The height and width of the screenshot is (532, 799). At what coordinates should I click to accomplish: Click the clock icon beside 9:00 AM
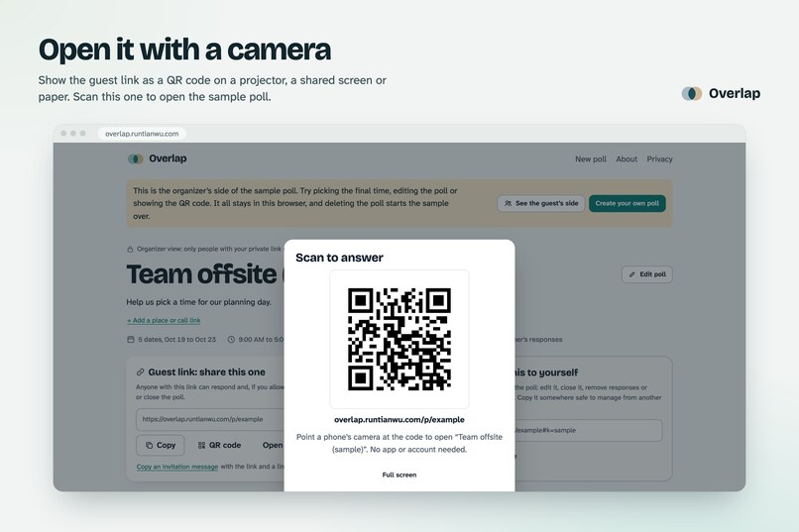coord(231,339)
